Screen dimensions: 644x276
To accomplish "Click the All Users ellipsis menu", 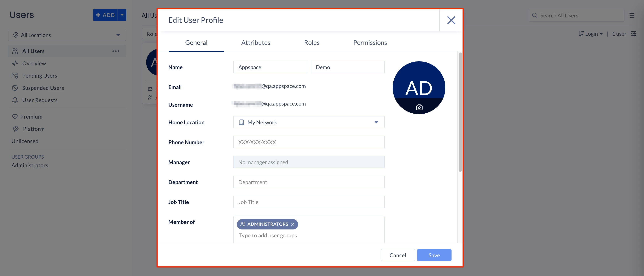I will click(x=116, y=51).
